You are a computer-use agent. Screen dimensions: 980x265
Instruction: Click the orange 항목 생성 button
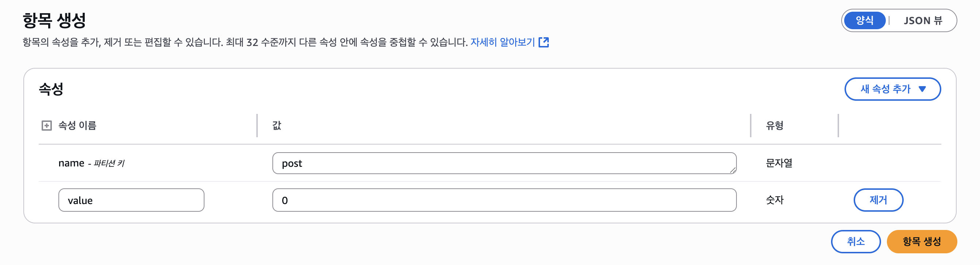(x=922, y=241)
